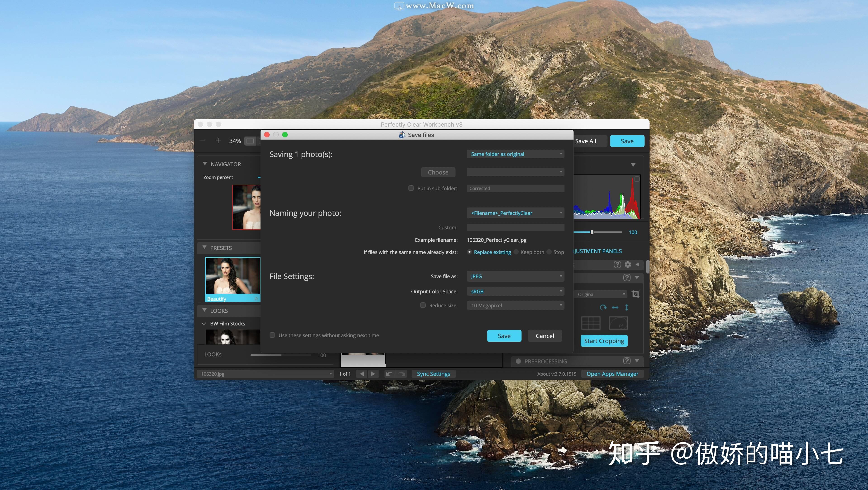Open the JPEG file format dropdown
The width and height of the screenshot is (868, 490).
click(x=515, y=276)
